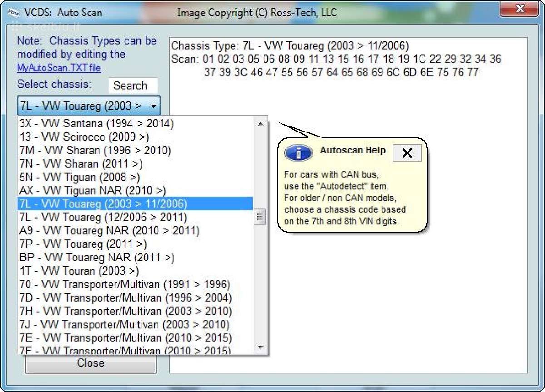Open the MyAutoScan.TXT file link
545x392 pixels.
[59, 68]
